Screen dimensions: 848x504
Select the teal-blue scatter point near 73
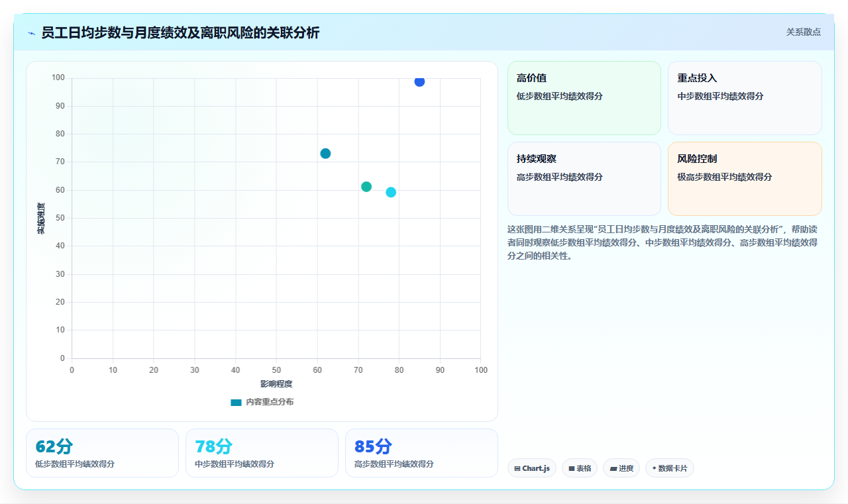point(325,154)
